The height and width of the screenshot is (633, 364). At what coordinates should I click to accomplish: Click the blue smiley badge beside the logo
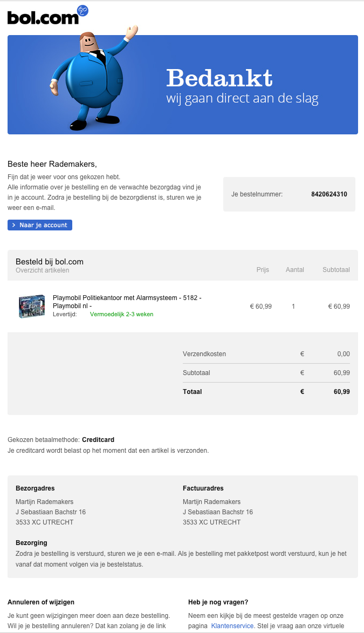tap(83, 11)
